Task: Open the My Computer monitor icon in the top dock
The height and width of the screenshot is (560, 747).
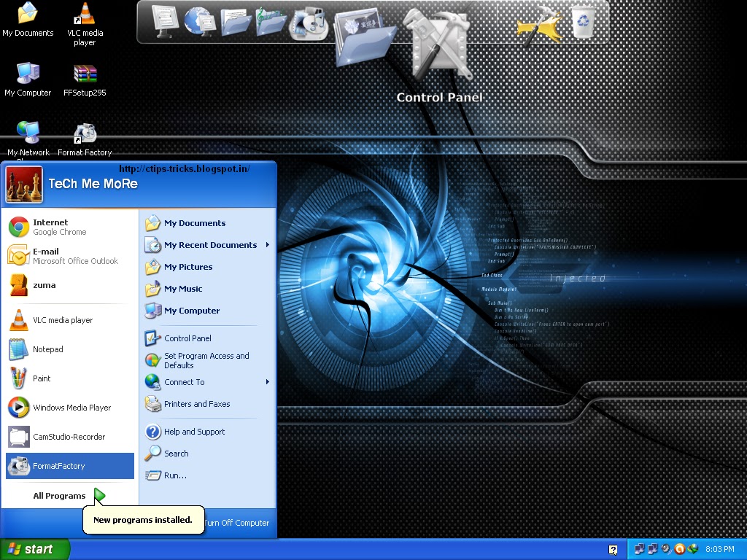Action: [164, 20]
